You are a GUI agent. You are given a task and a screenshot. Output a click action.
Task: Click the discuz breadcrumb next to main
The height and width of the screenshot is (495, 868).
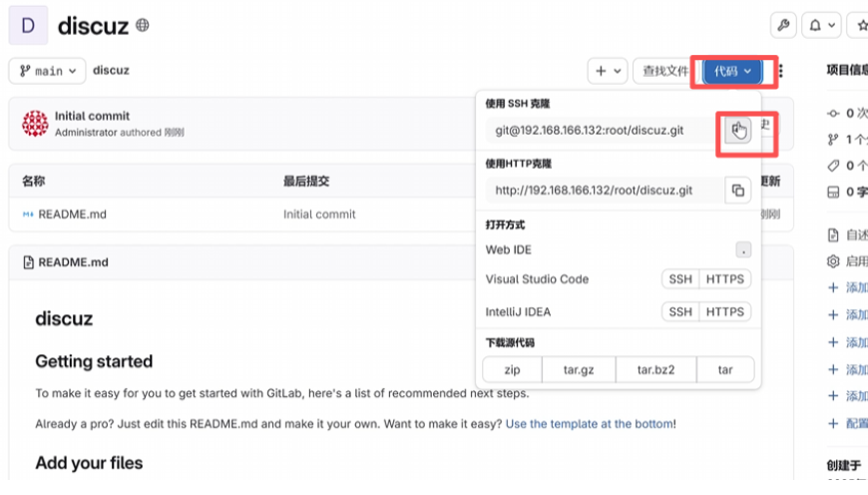(111, 70)
